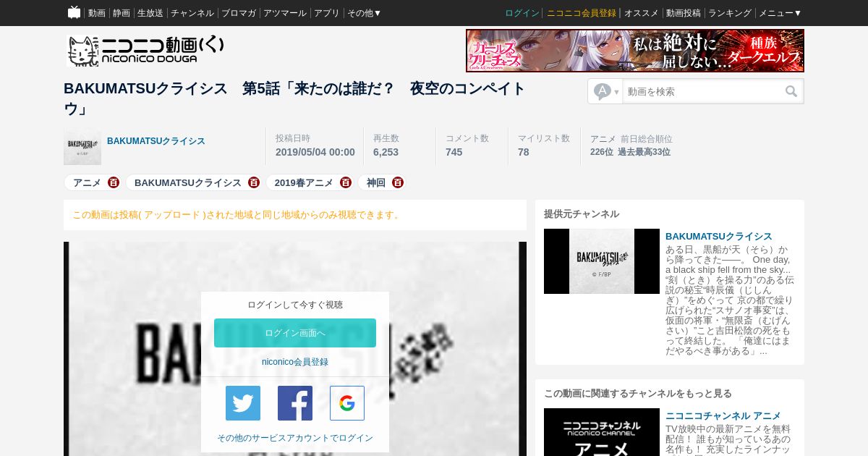Click the region restriction notice text
868x456 pixels.
pos(237,215)
